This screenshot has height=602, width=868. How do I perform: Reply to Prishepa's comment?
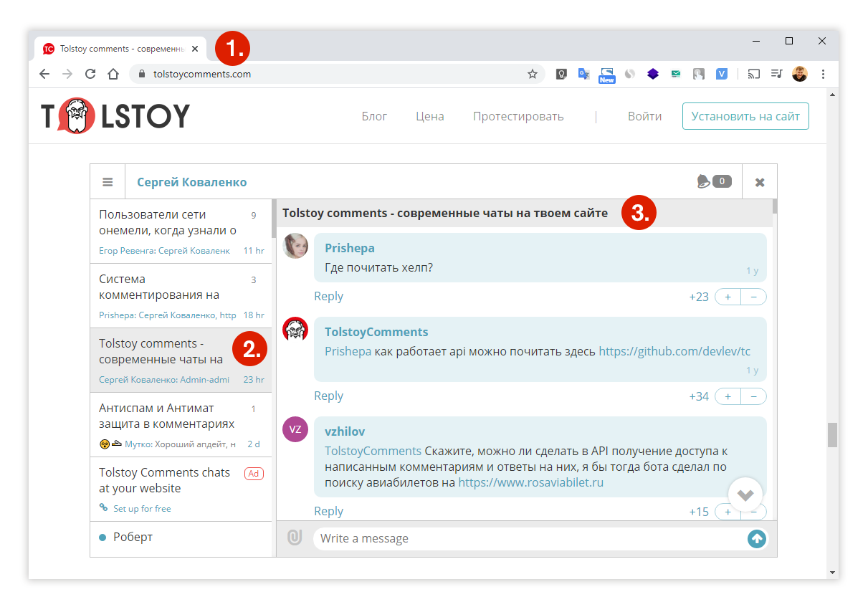point(328,296)
